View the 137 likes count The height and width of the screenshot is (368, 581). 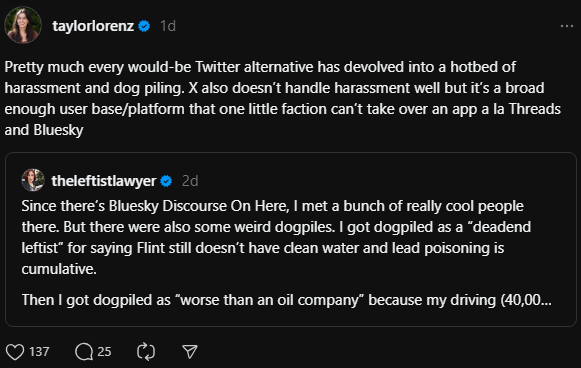(39, 351)
